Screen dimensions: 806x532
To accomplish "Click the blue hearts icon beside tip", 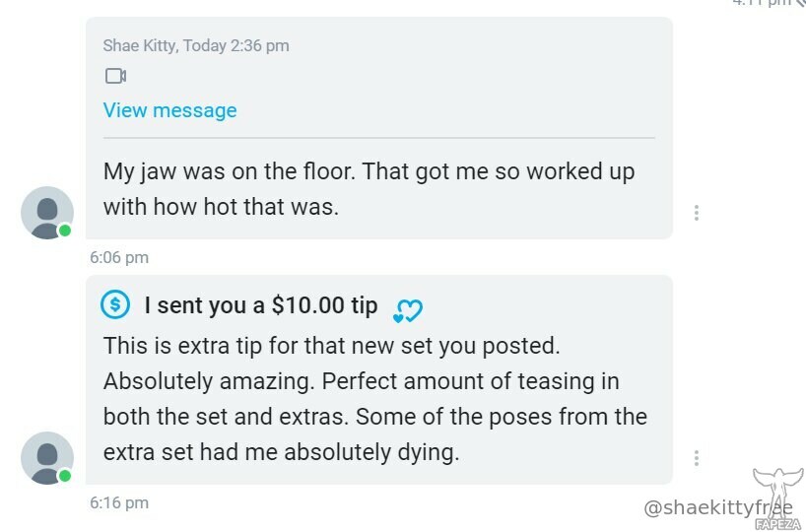I will 408,310.
